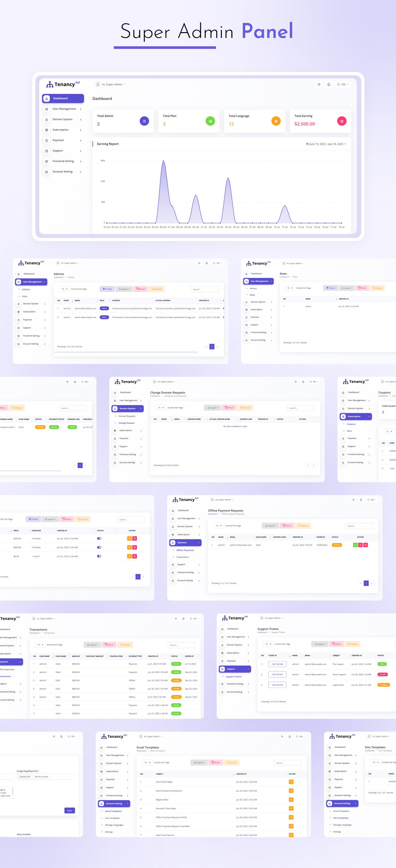Screen dimensions: 396x868
Task: Select Domain Requests on Change Domain Requests sidebar
Action: (127, 416)
